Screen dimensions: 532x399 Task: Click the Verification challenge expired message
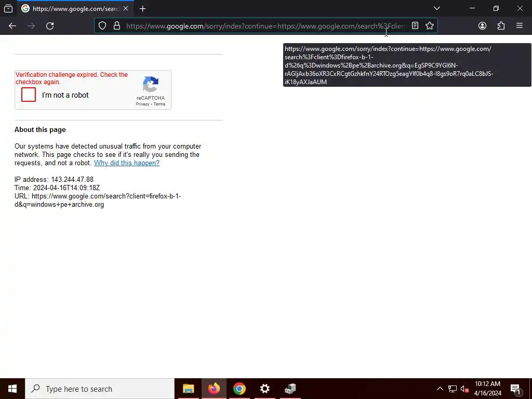click(x=72, y=78)
